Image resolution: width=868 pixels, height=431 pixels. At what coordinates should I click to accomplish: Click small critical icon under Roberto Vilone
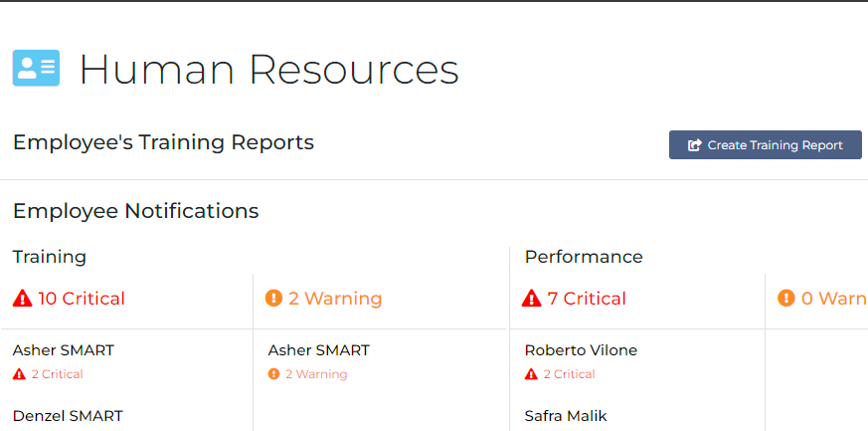[531, 374]
